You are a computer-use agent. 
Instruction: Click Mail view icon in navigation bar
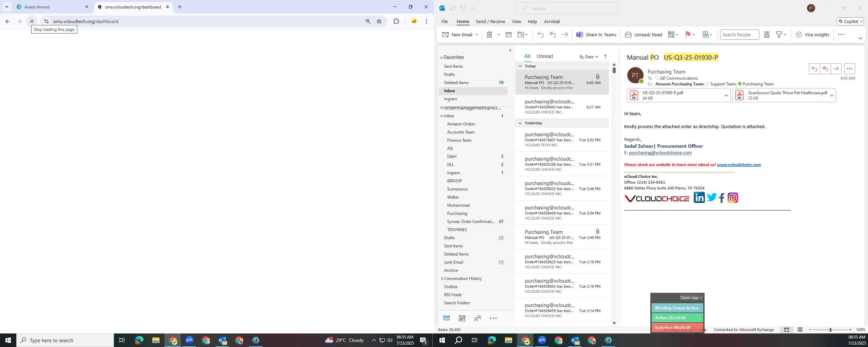pyautogui.click(x=446, y=318)
